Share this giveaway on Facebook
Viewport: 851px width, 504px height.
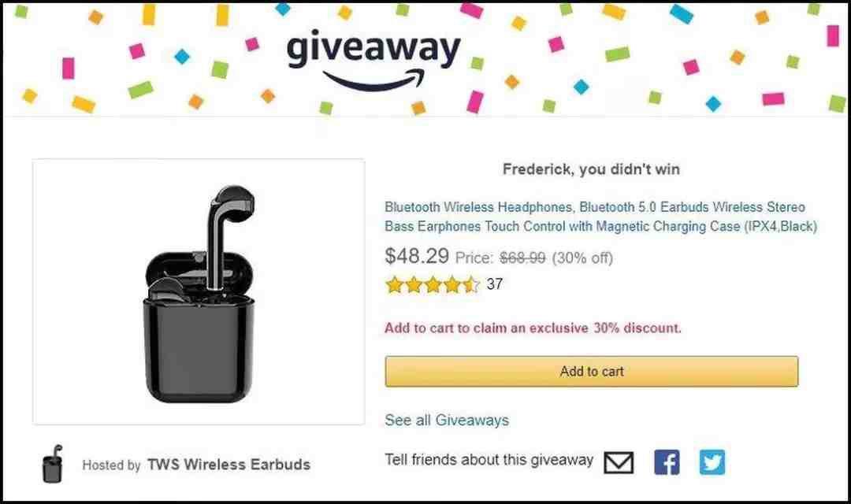[667, 463]
